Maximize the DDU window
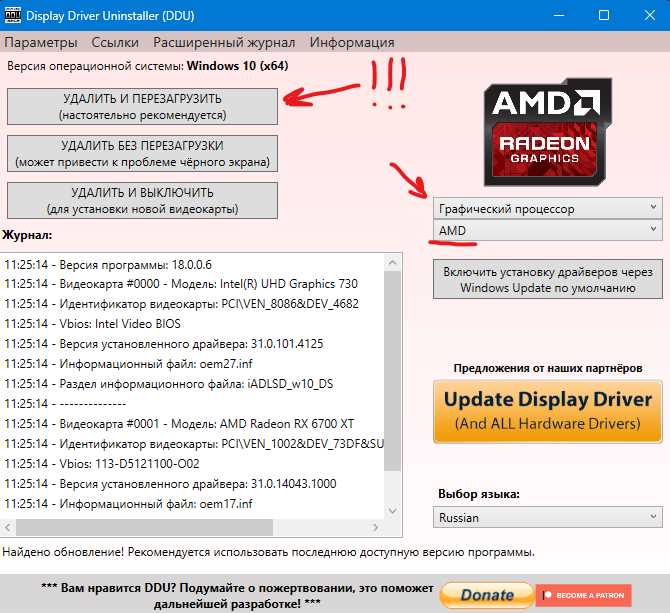Screen dimensions: 670x613 604,15
